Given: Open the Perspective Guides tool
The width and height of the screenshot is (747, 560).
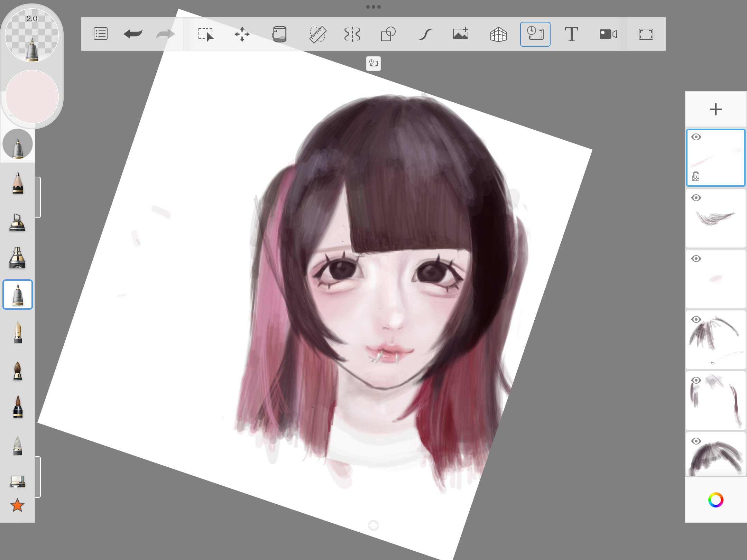Looking at the screenshot, I should point(498,34).
